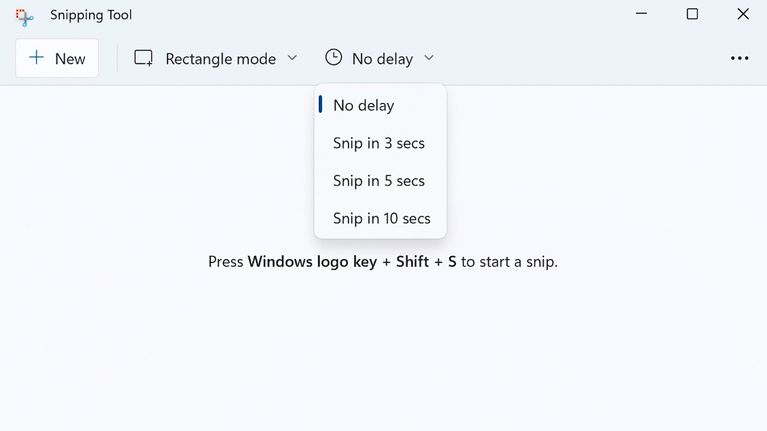Viewport: 767px width, 431px height.
Task: Click the plus icon for New snip
Action: click(x=37, y=58)
